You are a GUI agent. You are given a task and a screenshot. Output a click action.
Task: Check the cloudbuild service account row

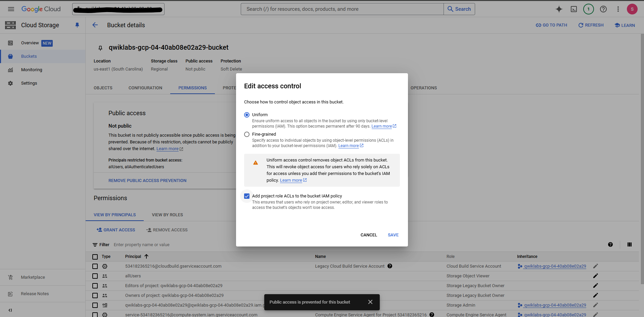pos(95,266)
